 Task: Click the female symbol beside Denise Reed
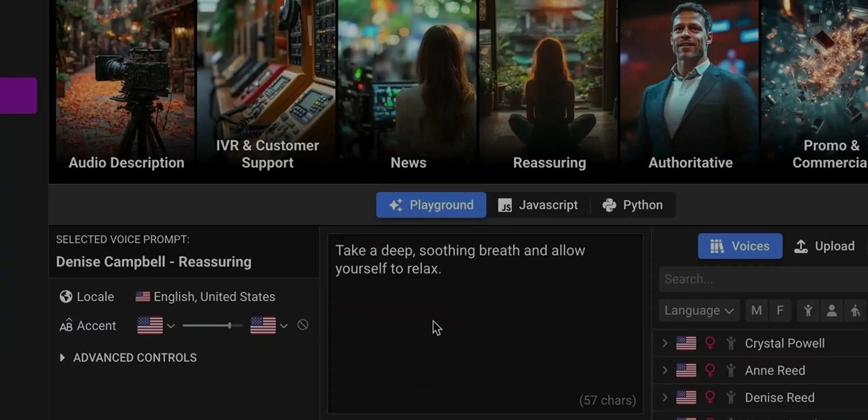pyautogui.click(x=710, y=397)
